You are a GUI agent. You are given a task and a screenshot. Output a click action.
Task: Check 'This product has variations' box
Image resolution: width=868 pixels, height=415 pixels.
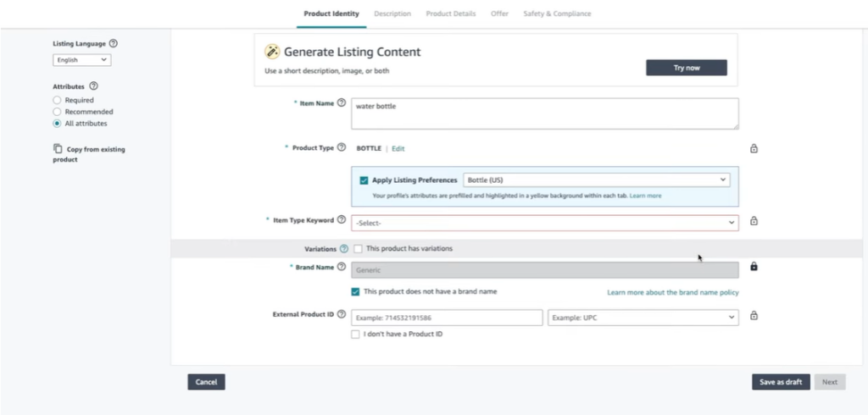coord(359,248)
